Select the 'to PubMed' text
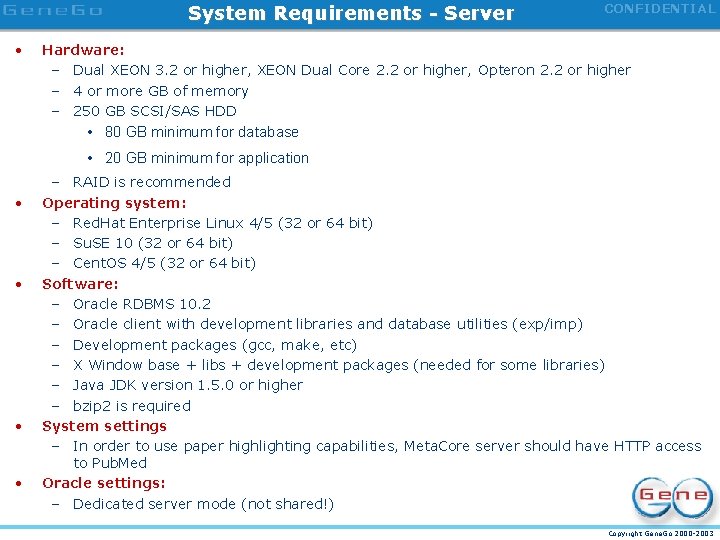 point(110,463)
